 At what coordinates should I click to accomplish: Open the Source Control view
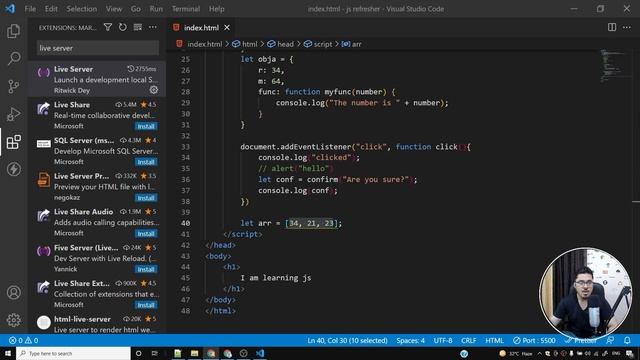[13, 86]
